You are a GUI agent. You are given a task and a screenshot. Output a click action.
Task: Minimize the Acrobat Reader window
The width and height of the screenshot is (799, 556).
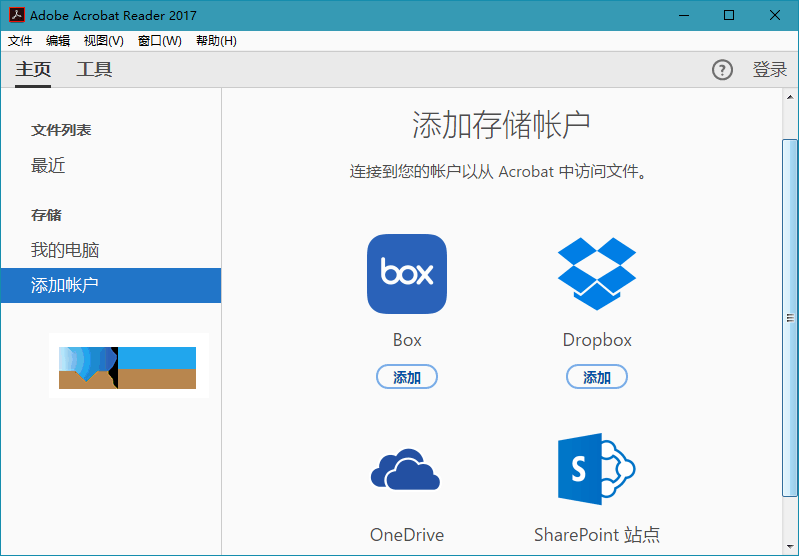click(684, 15)
